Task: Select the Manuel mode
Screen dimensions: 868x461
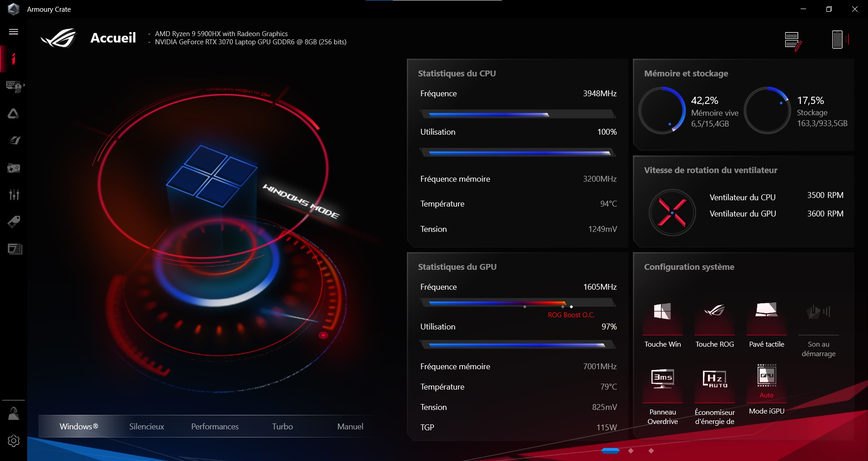Action: [x=350, y=426]
